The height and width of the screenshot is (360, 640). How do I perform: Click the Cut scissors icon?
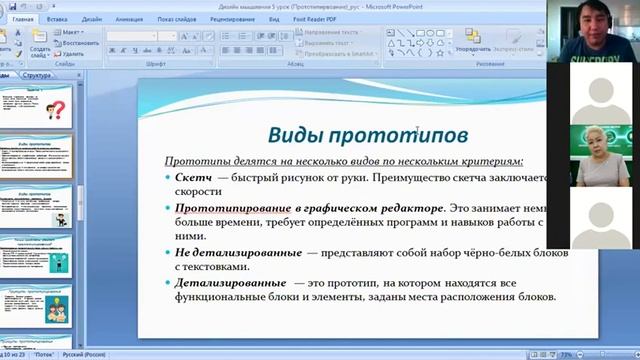click(18, 33)
